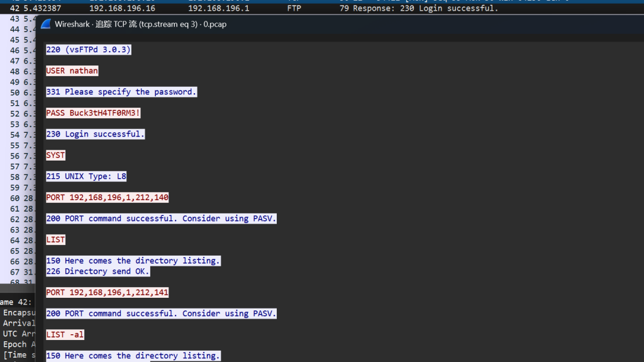The height and width of the screenshot is (362, 644).
Task: Select the "PASS Buck3tH4TF0RM3!" line
Action: click(x=93, y=113)
